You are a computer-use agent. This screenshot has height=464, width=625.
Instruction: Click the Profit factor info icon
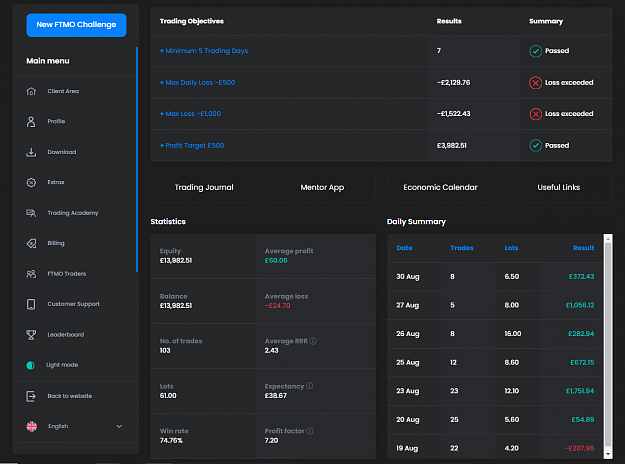(x=310, y=431)
